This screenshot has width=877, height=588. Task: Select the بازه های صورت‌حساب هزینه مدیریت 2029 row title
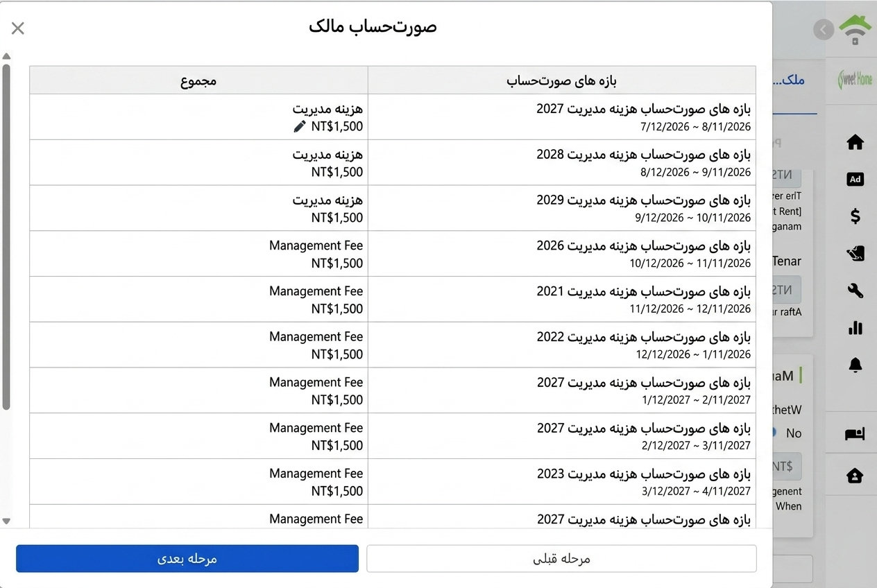pos(644,200)
